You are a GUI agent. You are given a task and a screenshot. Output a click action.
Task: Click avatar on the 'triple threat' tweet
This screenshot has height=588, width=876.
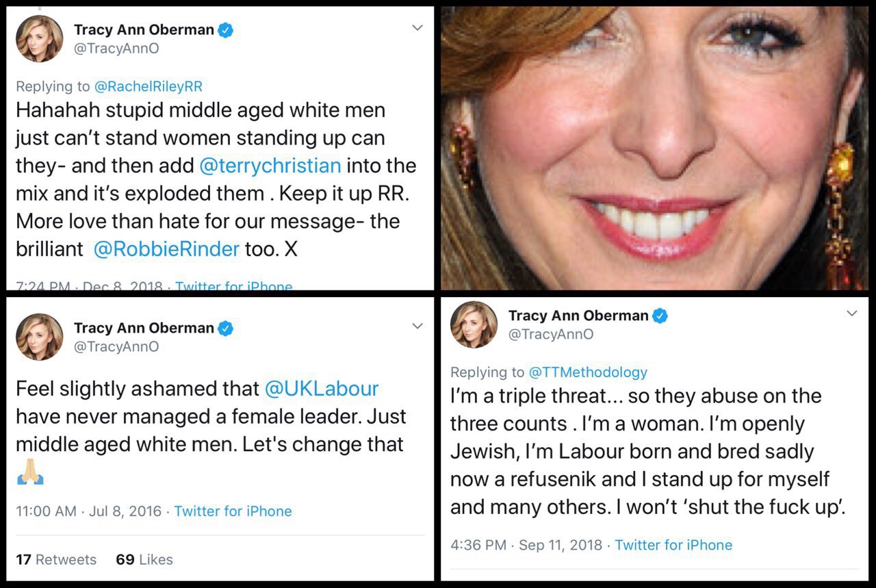(x=474, y=324)
